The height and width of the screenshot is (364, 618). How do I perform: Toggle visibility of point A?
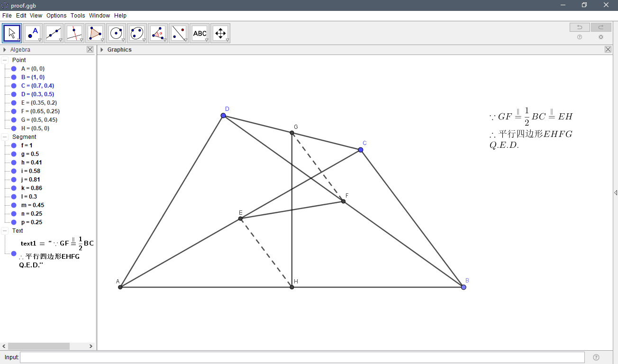[13, 69]
